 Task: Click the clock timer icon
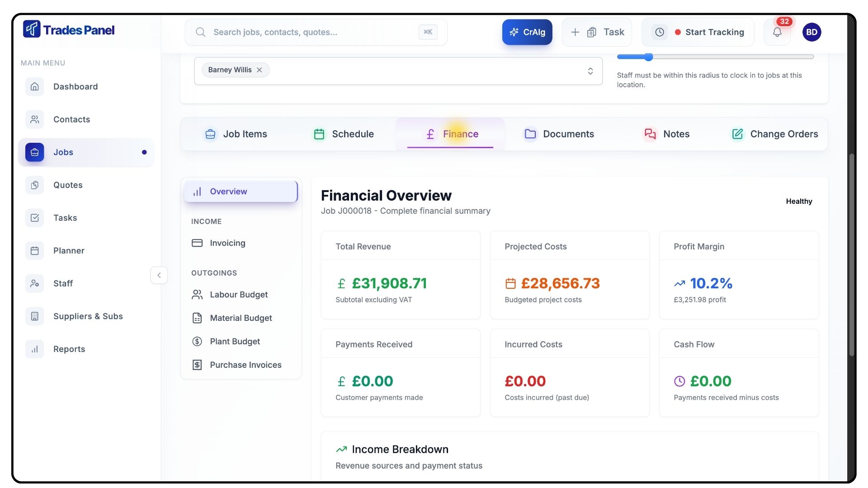(x=660, y=32)
